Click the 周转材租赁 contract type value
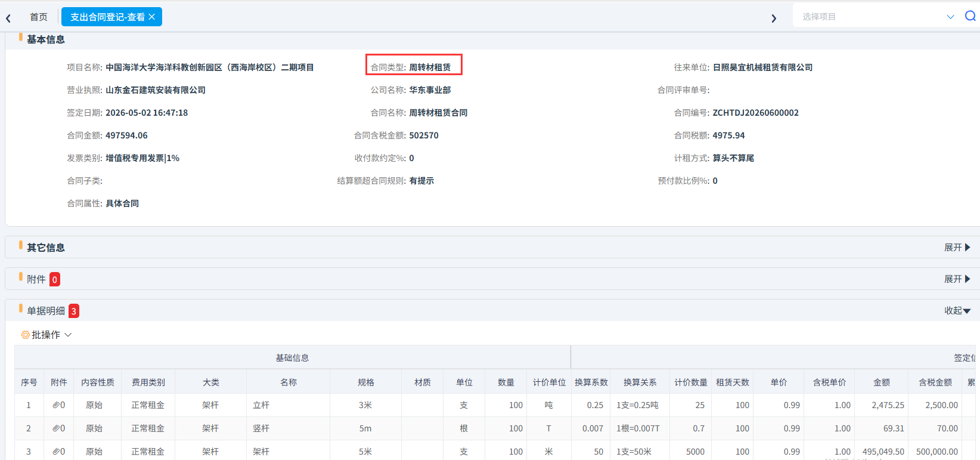 pos(430,67)
